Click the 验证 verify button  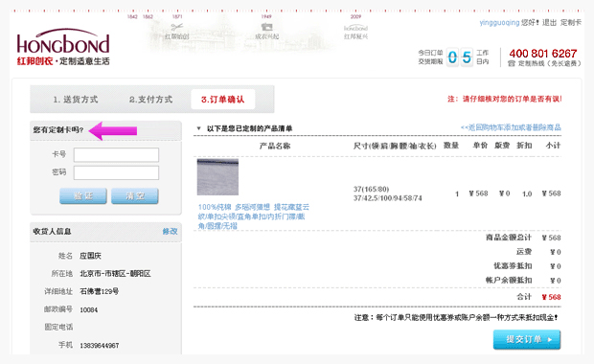click(83, 195)
